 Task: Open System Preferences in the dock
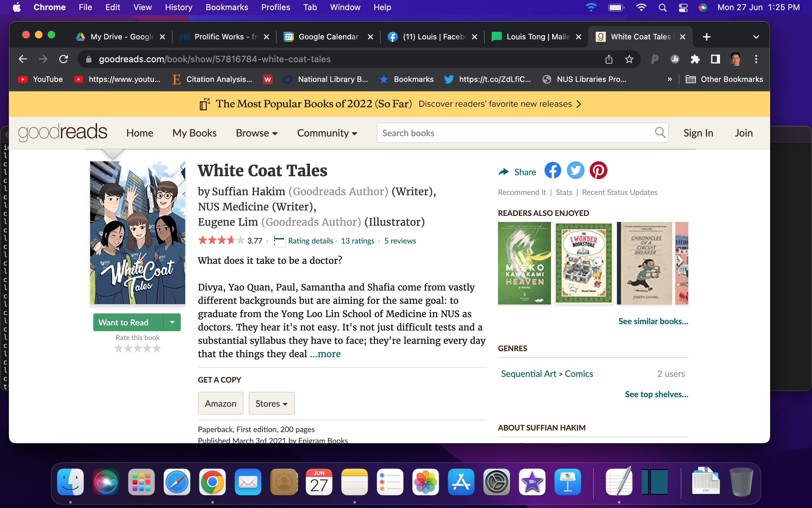497,482
